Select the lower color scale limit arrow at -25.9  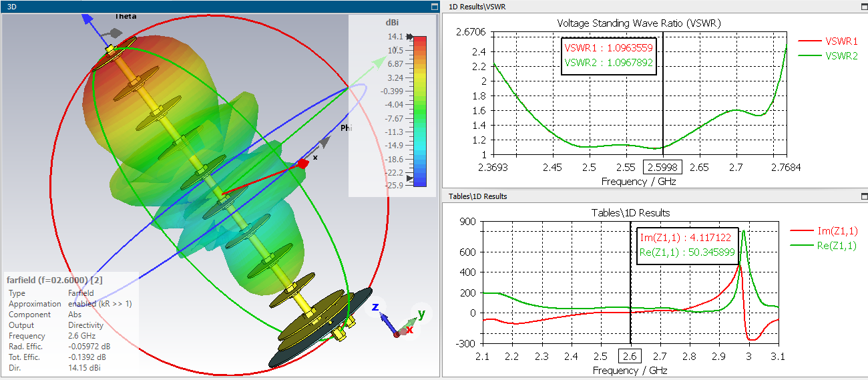pos(410,179)
